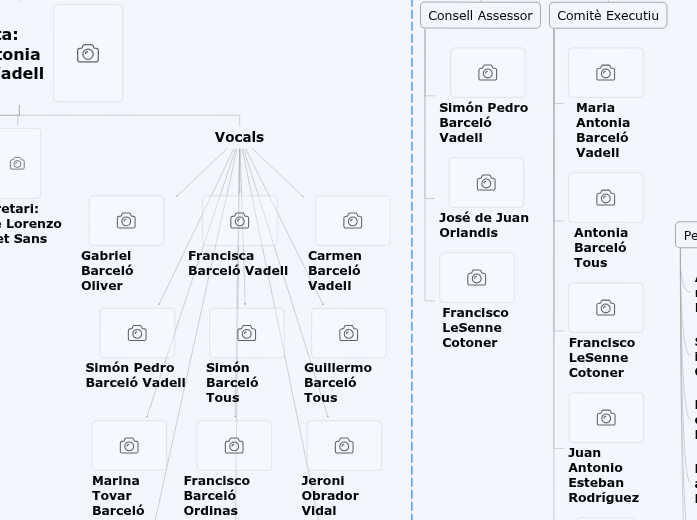Select the Vocals branch node

pos(239,137)
